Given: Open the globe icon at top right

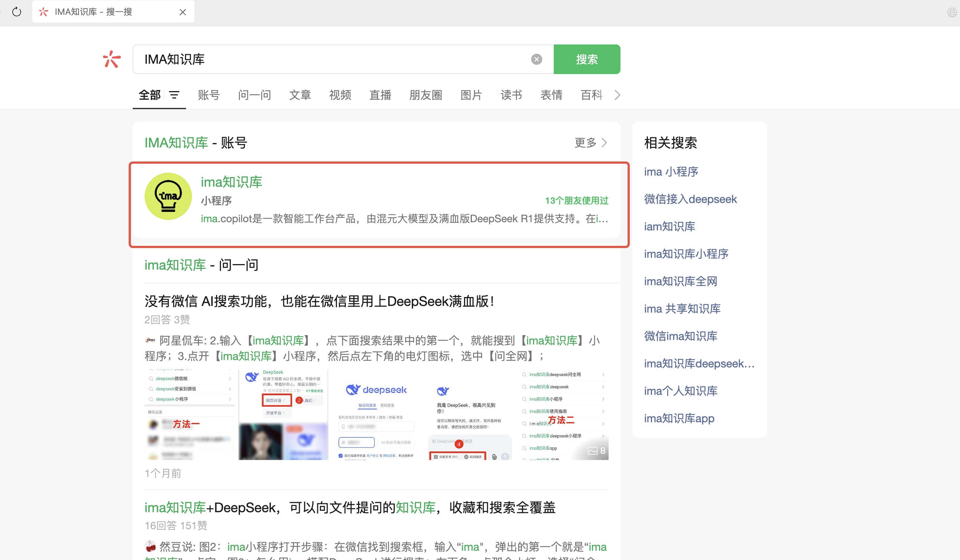Looking at the screenshot, I should (951, 13).
